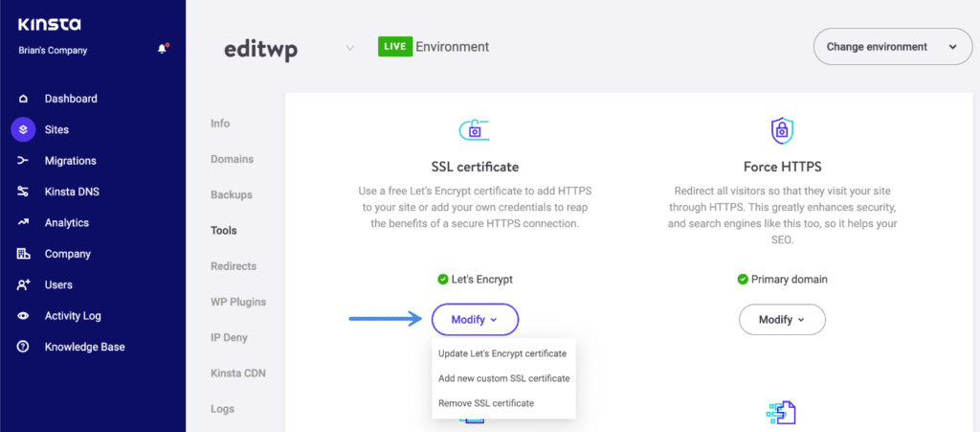The height and width of the screenshot is (432, 980).
Task: Expand the Change environment dropdown
Action: tap(893, 46)
